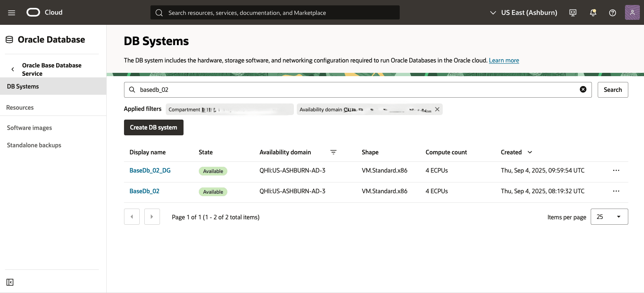Select Software images in the sidebar

click(29, 127)
